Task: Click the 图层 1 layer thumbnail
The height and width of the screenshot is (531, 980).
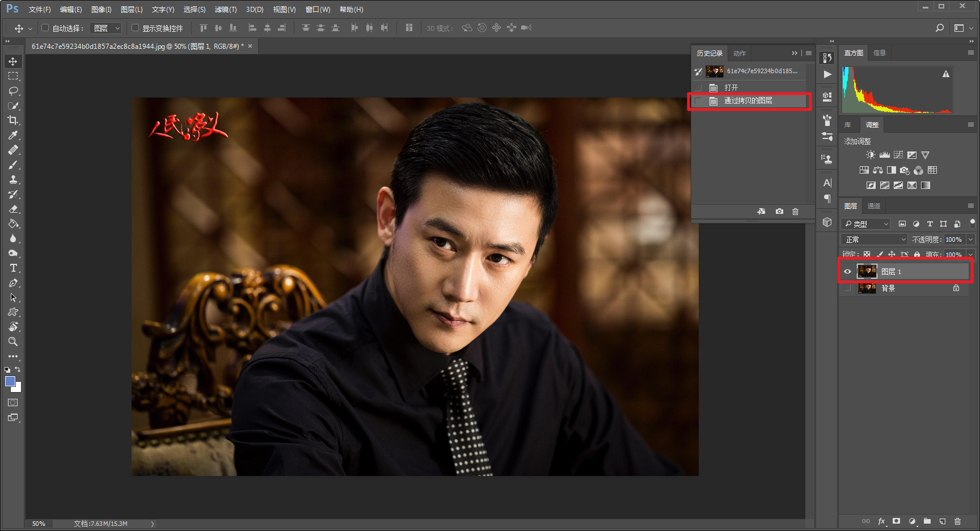Action: click(867, 271)
